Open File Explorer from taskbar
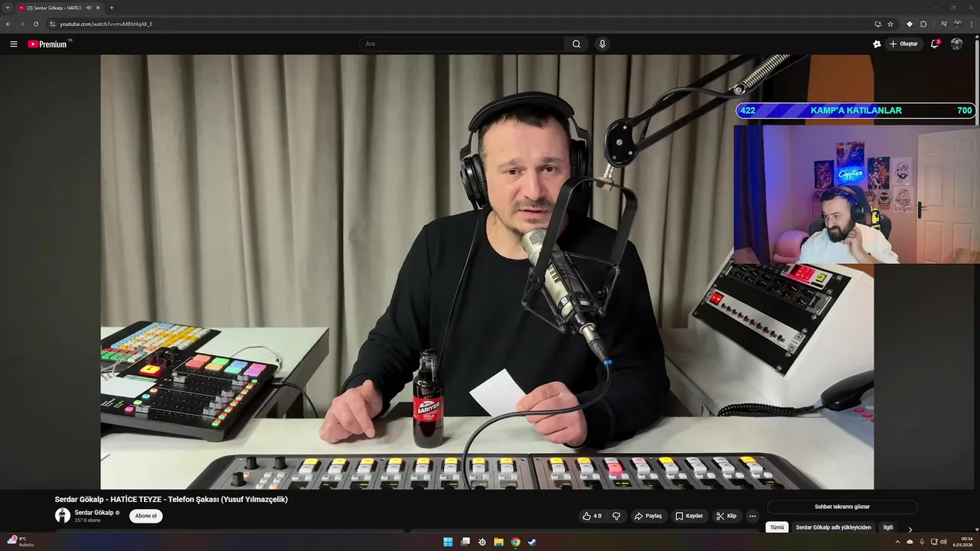Screen dimensions: 980x551 click(498, 542)
